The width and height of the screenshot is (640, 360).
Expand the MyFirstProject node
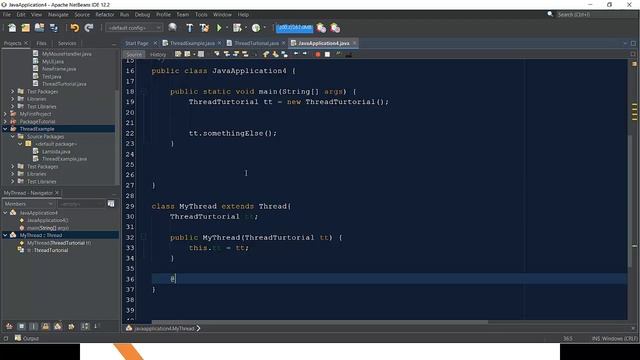5,114
